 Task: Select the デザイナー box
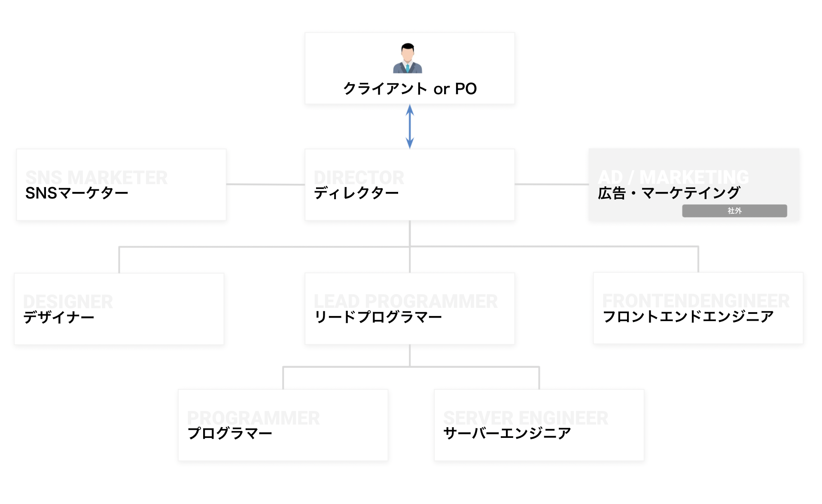[x=119, y=309]
